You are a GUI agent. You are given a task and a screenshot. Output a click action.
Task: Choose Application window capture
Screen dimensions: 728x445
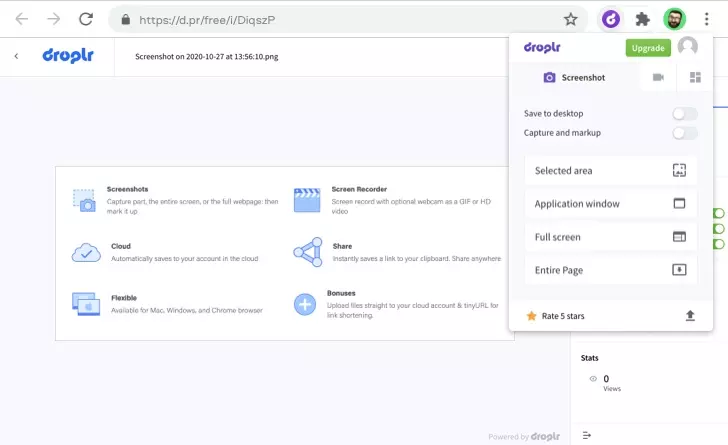point(611,203)
